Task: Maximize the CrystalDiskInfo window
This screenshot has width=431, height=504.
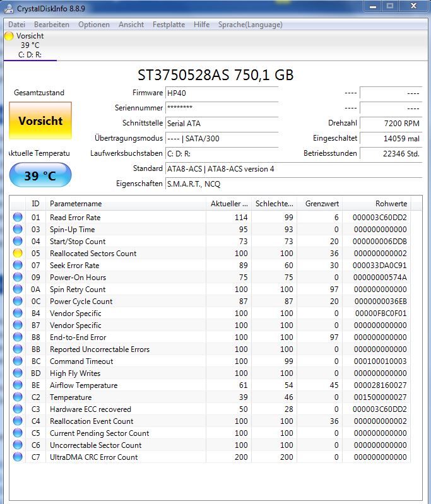Action: tap(390, 6)
